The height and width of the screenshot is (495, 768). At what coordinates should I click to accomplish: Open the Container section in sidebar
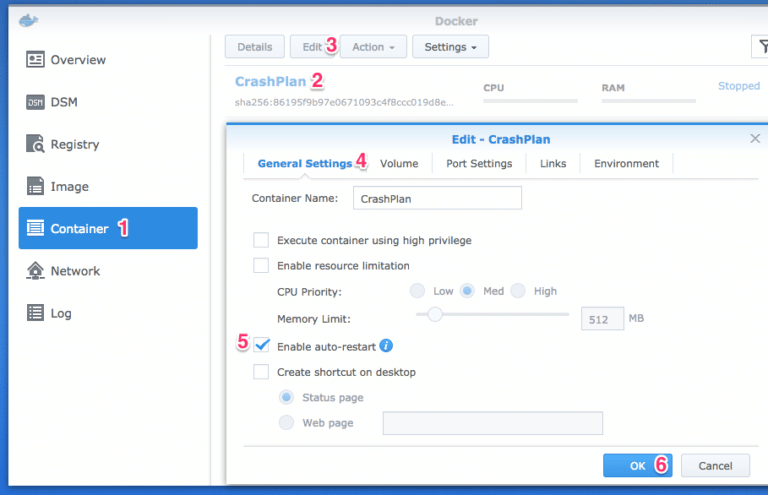pos(108,228)
